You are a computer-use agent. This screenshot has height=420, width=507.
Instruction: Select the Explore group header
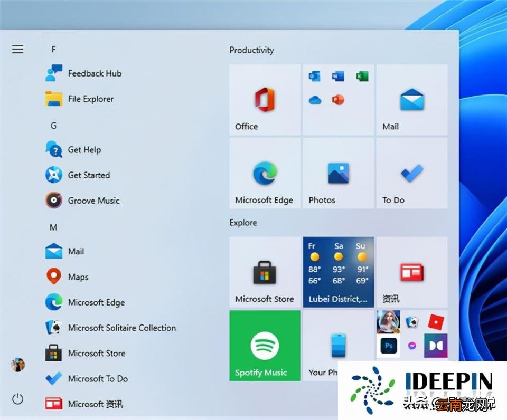click(x=243, y=223)
